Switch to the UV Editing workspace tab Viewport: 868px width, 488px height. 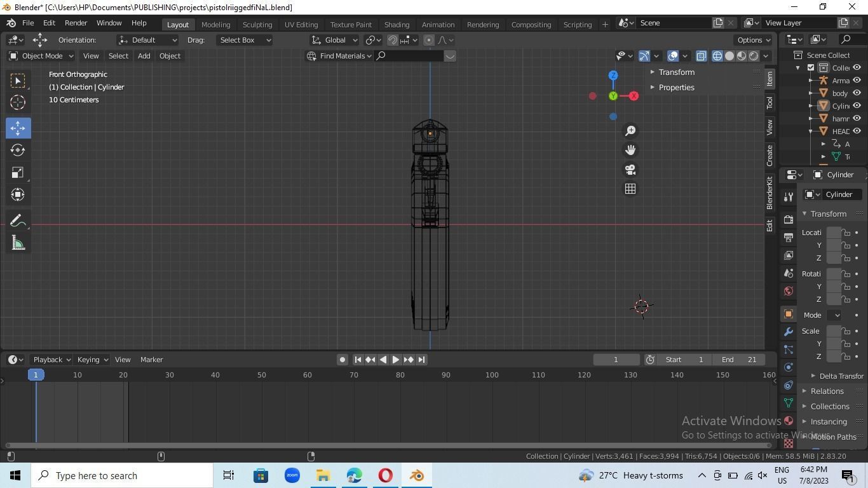tap(301, 24)
